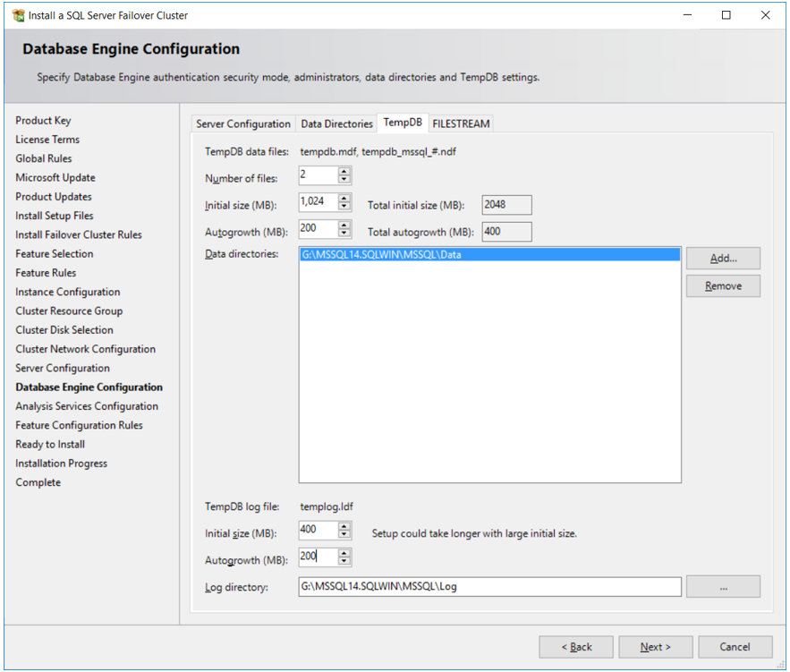Click Installation Progress step
The image size is (790, 672).
tap(62, 464)
